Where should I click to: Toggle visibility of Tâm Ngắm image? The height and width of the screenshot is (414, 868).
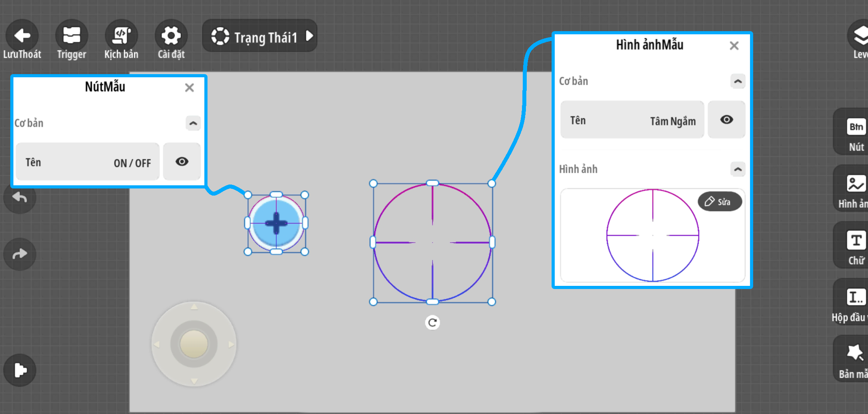pos(726,119)
